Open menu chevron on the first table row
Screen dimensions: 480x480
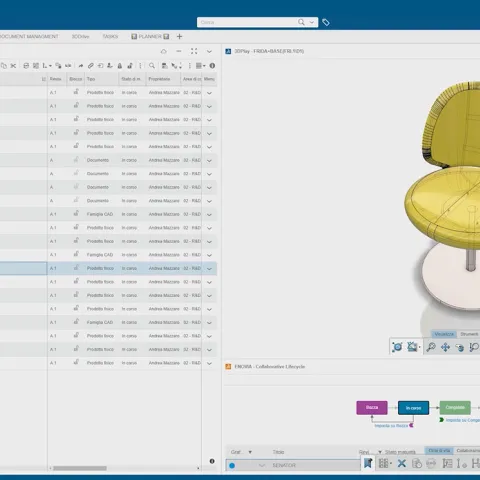209,93
